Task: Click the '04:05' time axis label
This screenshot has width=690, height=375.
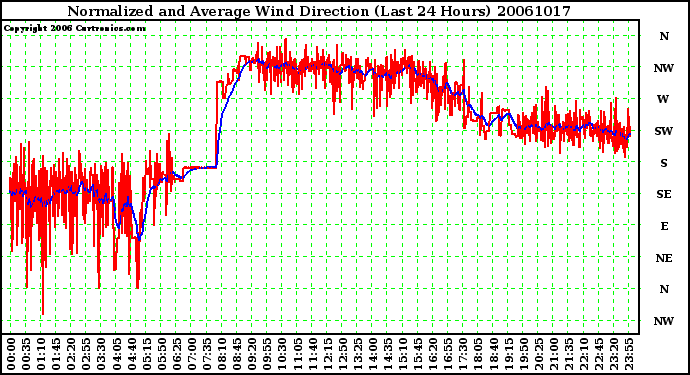Action: pos(116,354)
